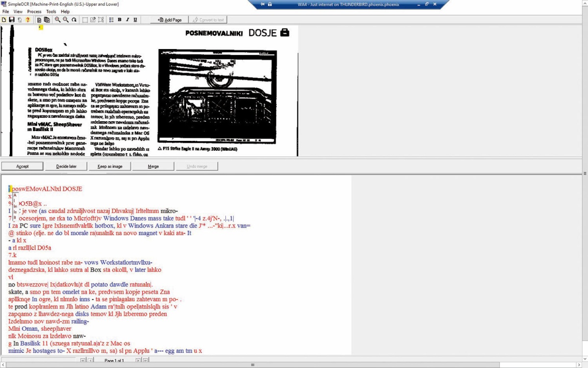Click the Decide later button
Screen dimensions: 588x368
66,166
